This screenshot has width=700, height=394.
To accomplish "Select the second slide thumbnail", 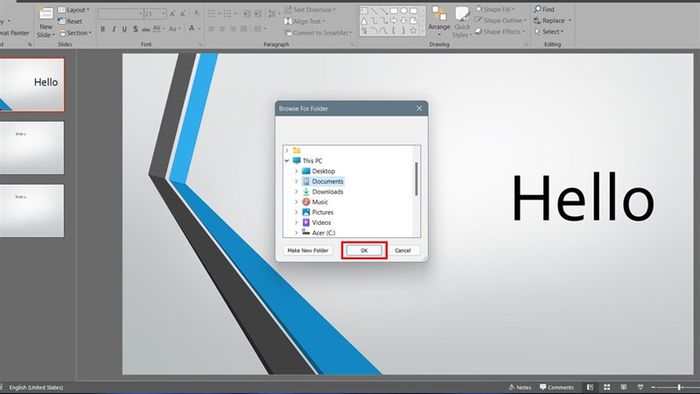I will pyautogui.click(x=32, y=148).
